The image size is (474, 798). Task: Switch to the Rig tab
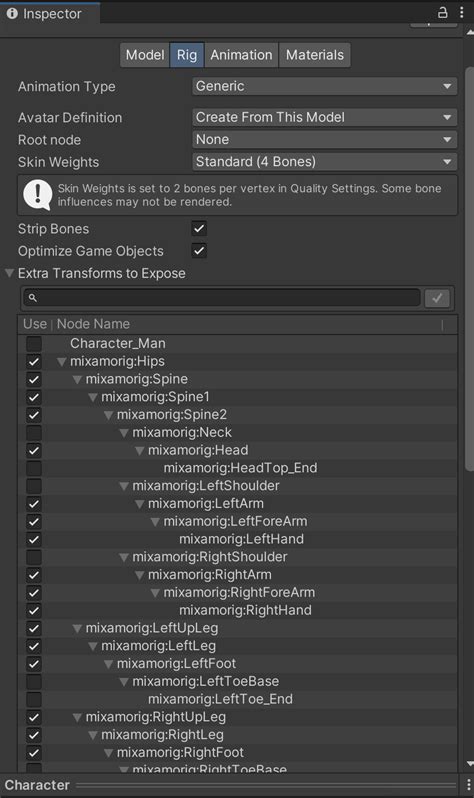coord(187,55)
